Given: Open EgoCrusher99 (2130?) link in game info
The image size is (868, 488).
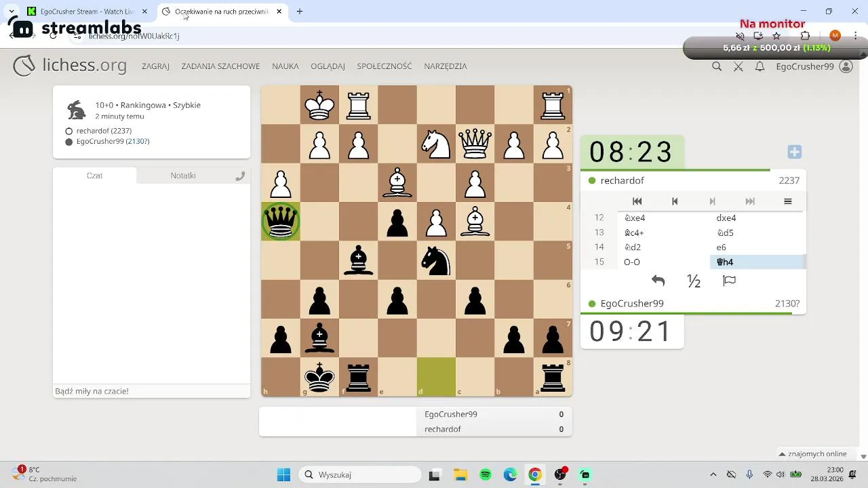Looking at the screenshot, I should point(113,141).
